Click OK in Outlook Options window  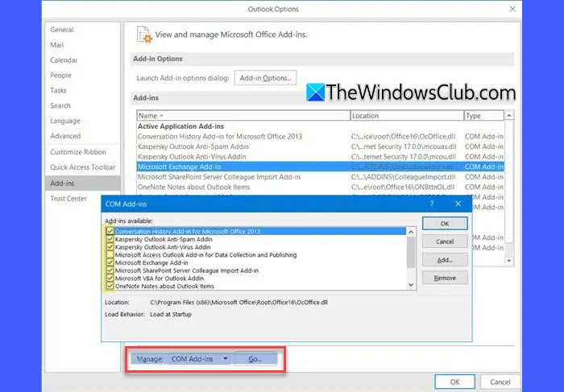tap(454, 382)
